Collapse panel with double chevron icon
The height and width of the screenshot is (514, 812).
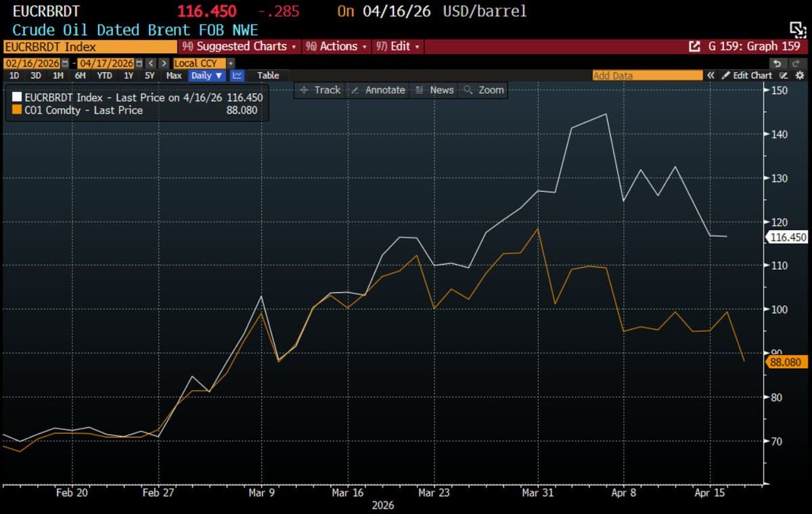[710, 76]
